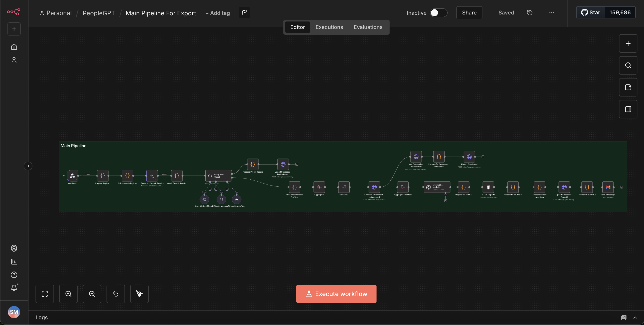Click the OpenAI Chat Model1 node
The height and width of the screenshot is (325, 644).
point(204,199)
